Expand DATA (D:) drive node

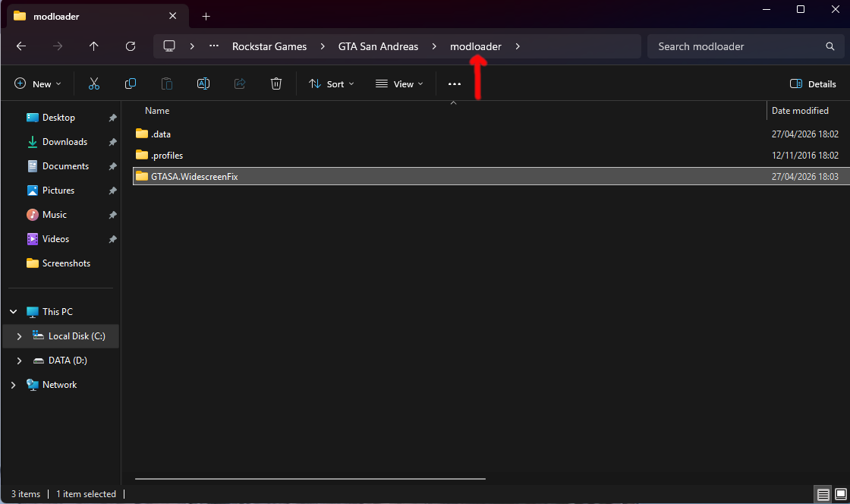coord(20,361)
